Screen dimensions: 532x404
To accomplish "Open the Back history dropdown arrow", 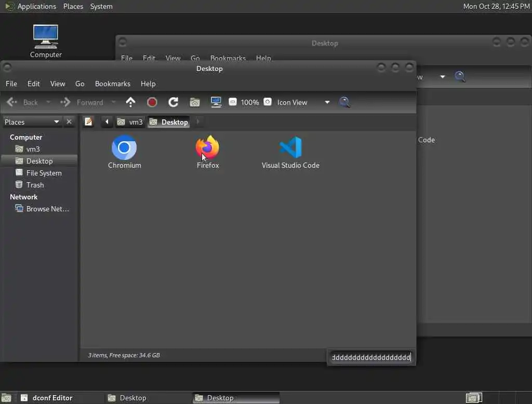I will point(48,102).
